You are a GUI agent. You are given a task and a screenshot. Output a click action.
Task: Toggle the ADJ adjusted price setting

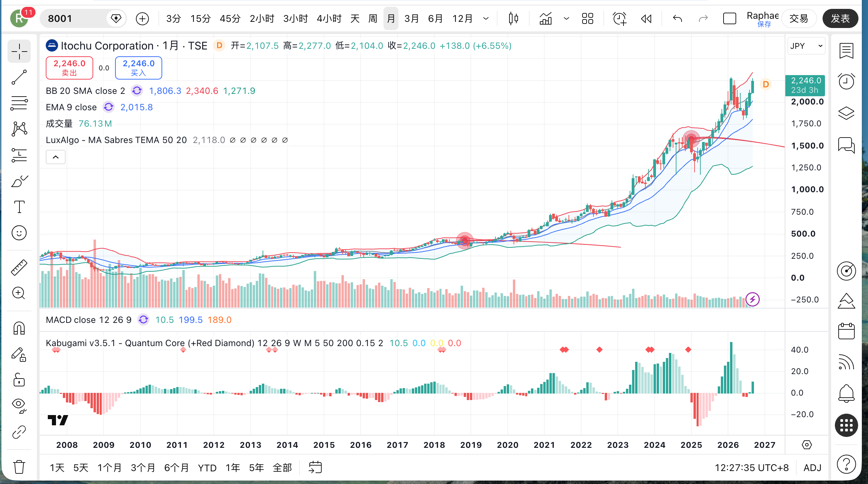coord(812,468)
